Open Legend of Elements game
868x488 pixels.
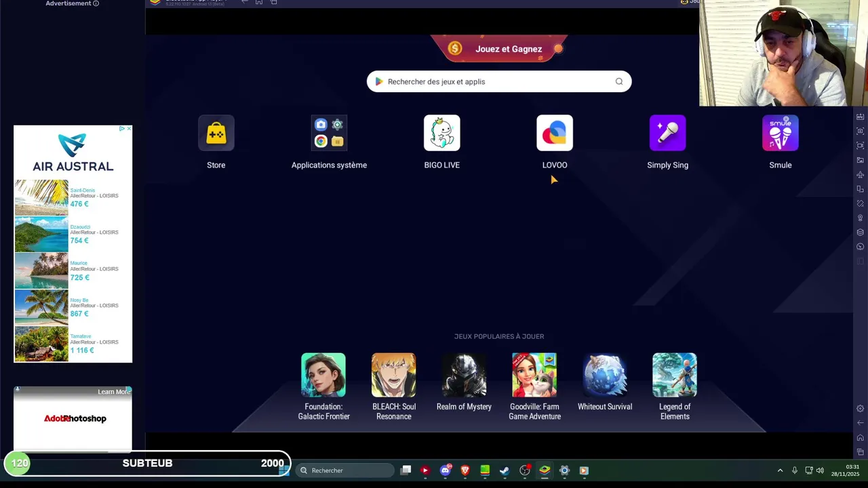[675, 375]
